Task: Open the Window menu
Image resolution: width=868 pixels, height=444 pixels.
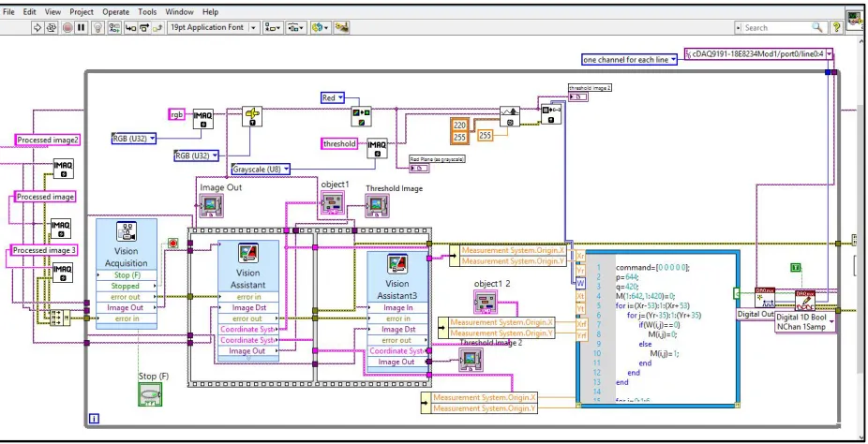Action: click(x=179, y=11)
